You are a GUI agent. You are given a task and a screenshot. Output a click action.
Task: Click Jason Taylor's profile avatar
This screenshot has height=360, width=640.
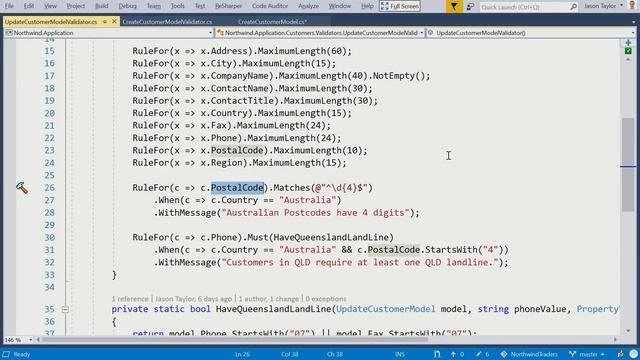633,6
